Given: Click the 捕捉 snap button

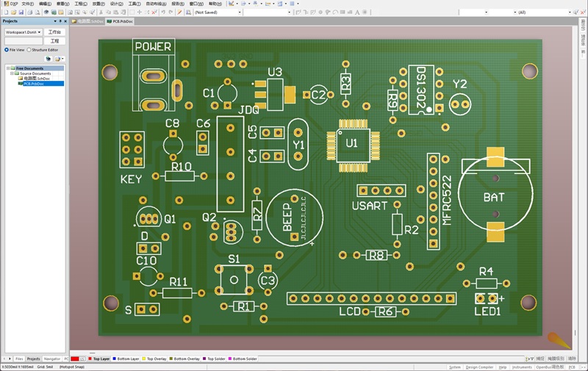Looking at the screenshot, I should point(540,359).
